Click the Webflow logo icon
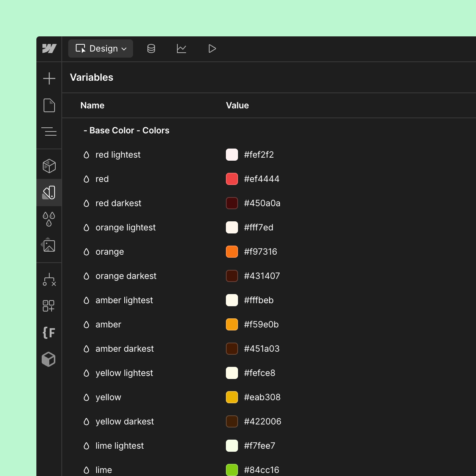Screen dimensions: 476x476 coord(49,49)
